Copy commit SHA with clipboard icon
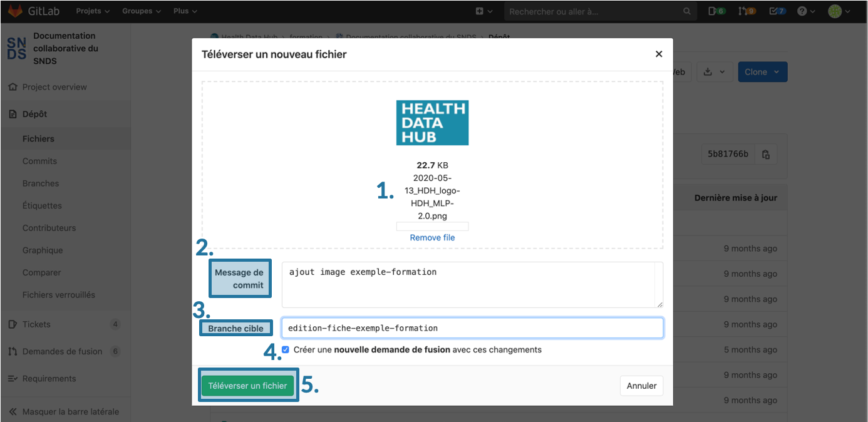Screen dimensions: 868x422 tap(766, 154)
